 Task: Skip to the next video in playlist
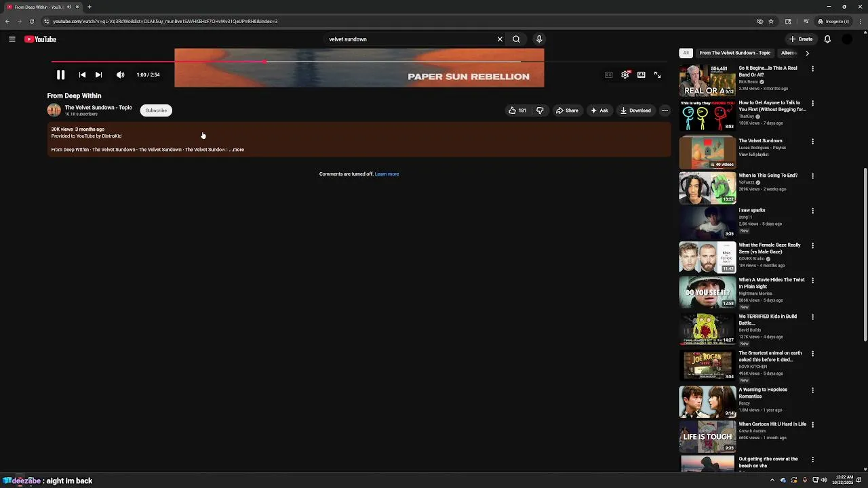coord(98,75)
